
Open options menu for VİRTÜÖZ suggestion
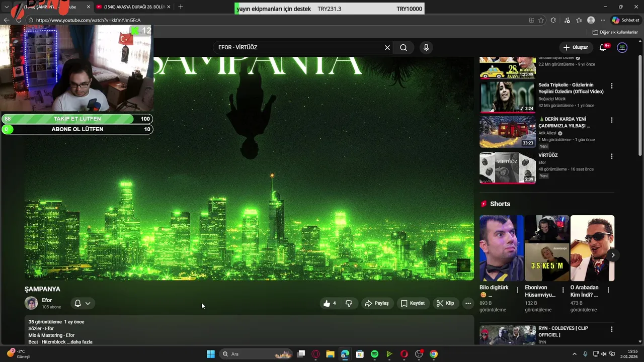tap(612, 156)
